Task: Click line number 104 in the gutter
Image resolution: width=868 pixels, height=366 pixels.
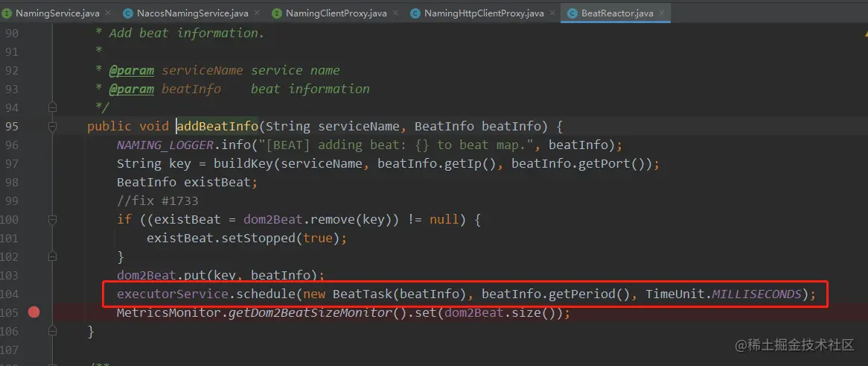Action: [10, 294]
